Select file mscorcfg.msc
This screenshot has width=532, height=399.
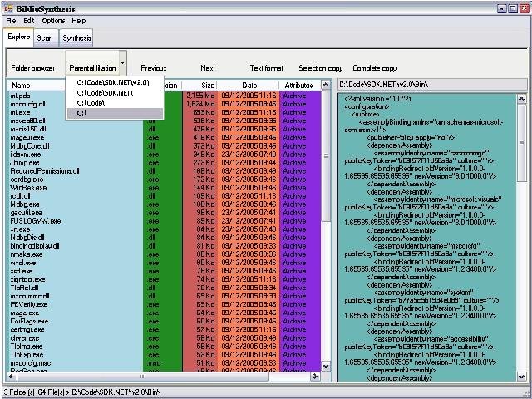click(x=31, y=363)
